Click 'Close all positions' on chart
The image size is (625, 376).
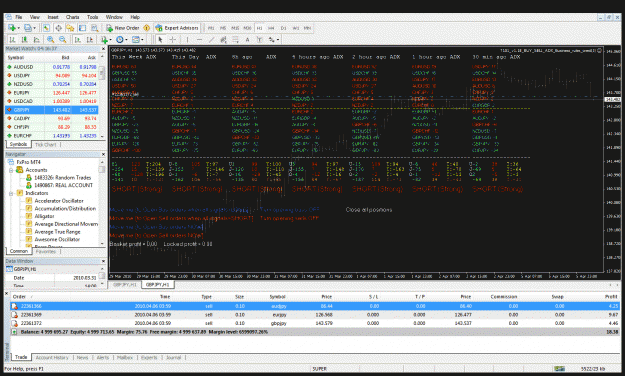point(369,210)
